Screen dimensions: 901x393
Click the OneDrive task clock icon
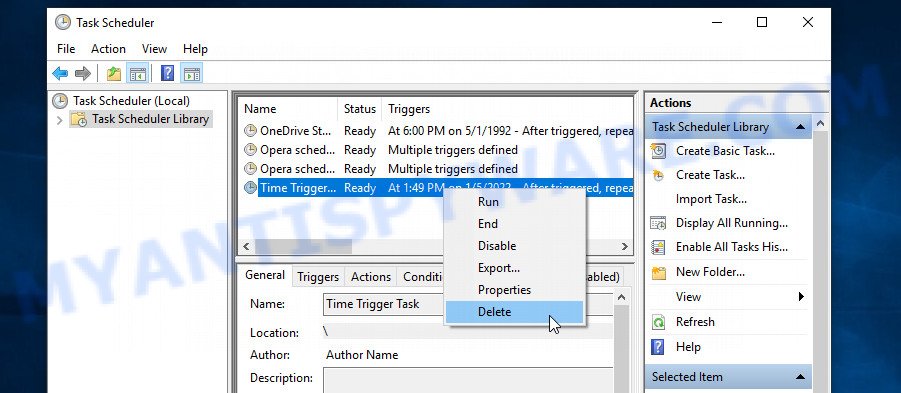coord(250,131)
